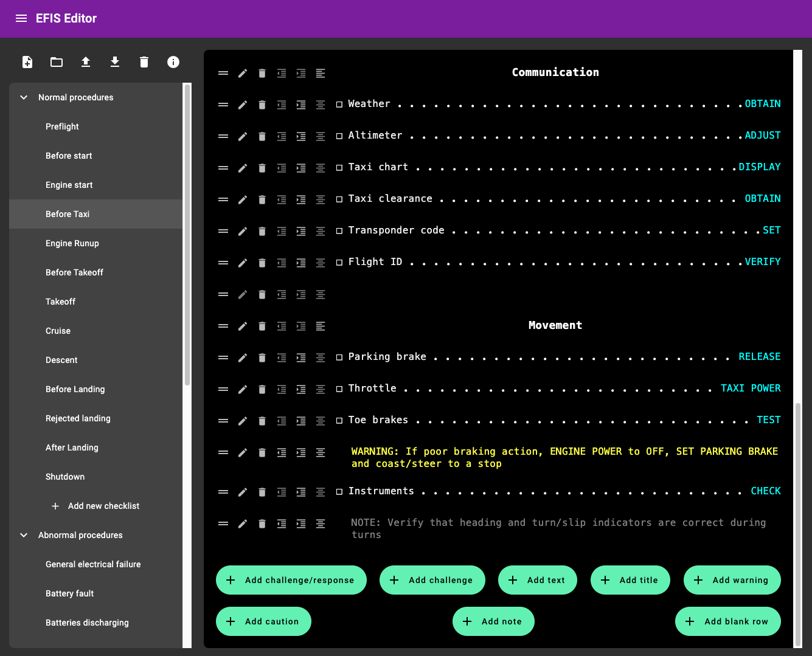Click the upload file icon
The image size is (812, 656).
tap(86, 62)
